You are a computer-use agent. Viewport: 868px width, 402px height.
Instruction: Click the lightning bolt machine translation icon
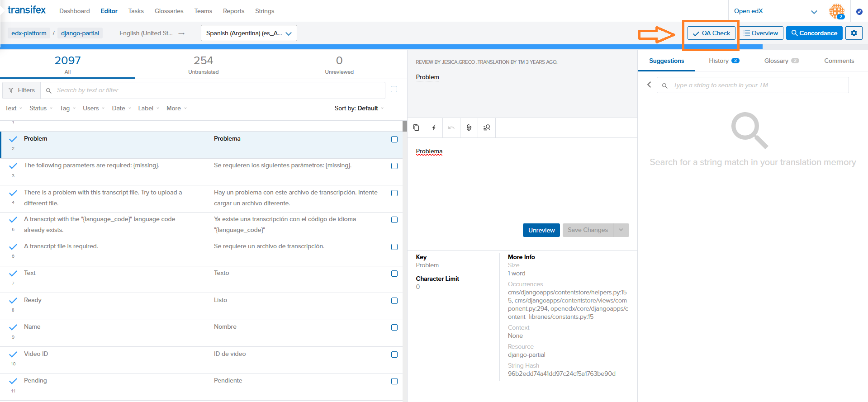coord(434,128)
